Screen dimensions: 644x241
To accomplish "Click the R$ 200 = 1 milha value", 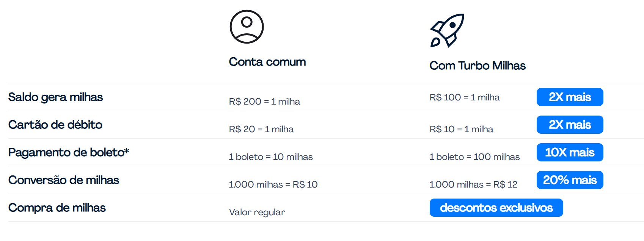I will pos(264,102).
